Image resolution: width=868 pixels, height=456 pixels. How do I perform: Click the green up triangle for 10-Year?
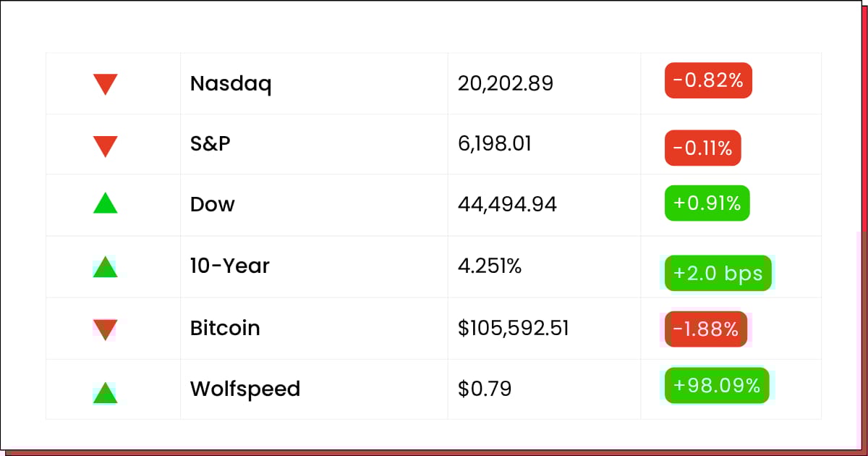pos(106,267)
